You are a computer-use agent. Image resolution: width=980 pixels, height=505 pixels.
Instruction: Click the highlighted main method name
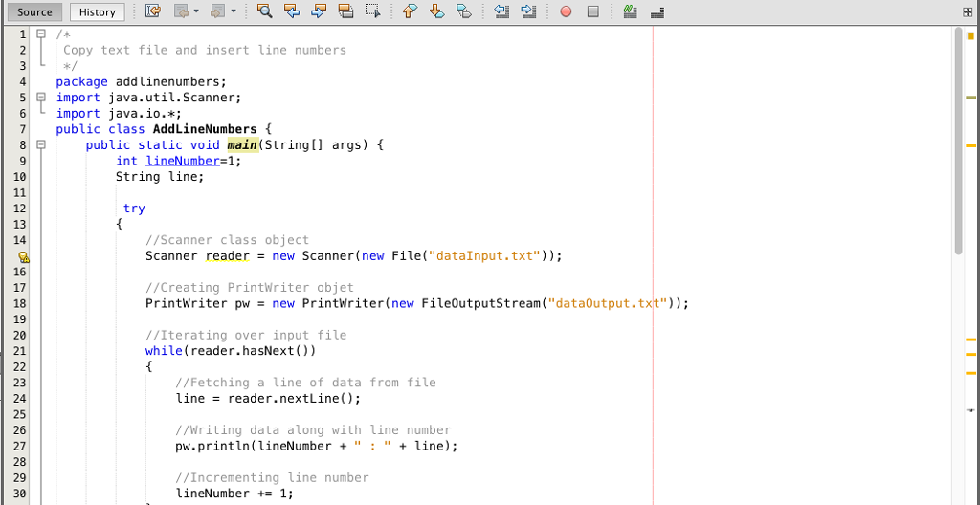(242, 145)
